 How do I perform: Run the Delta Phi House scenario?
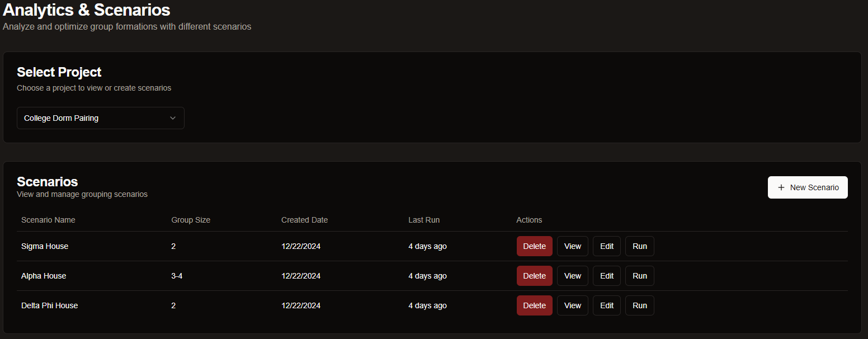click(639, 305)
